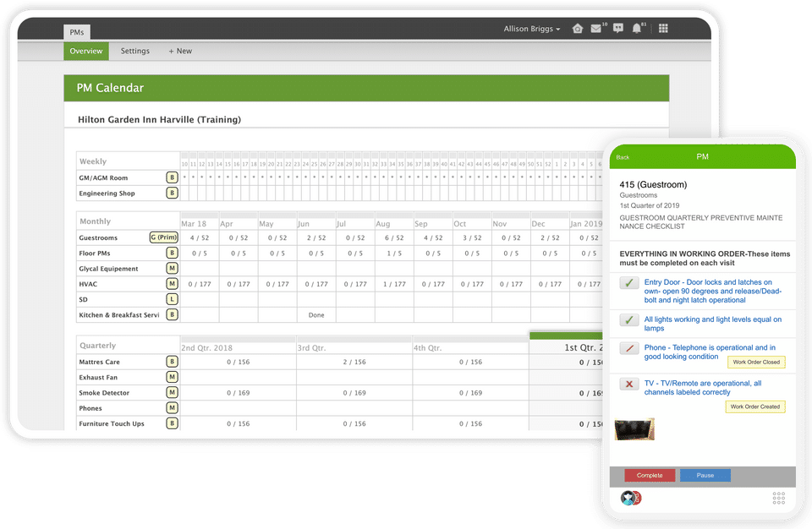812x529 pixels.
Task: Click the Work Order Closed label
Action: click(x=756, y=363)
